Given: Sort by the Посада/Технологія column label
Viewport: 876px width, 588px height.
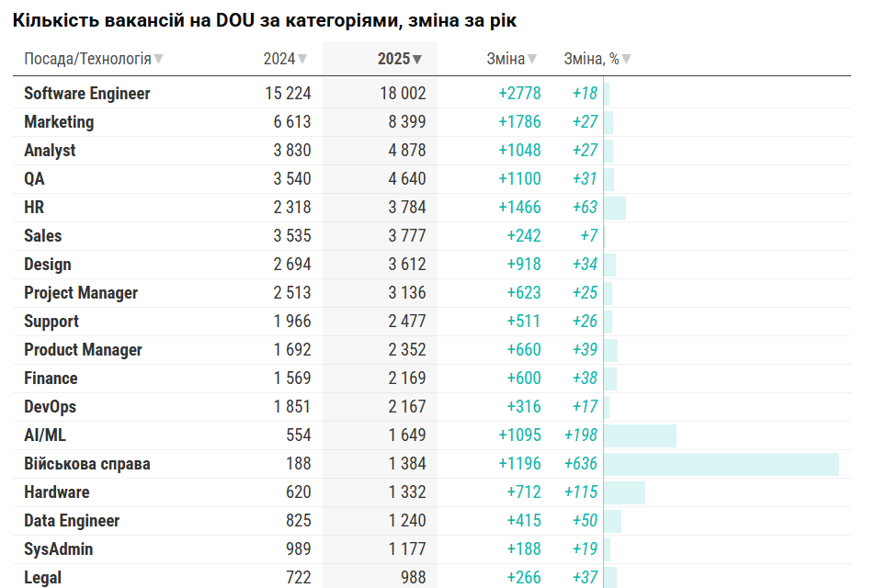Looking at the screenshot, I should click(x=87, y=59).
